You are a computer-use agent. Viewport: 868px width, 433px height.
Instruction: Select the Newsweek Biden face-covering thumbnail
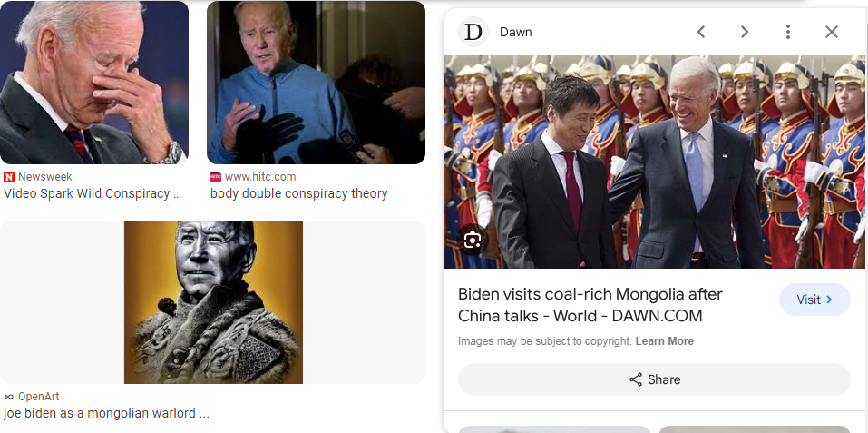pyautogui.click(x=94, y=82)
